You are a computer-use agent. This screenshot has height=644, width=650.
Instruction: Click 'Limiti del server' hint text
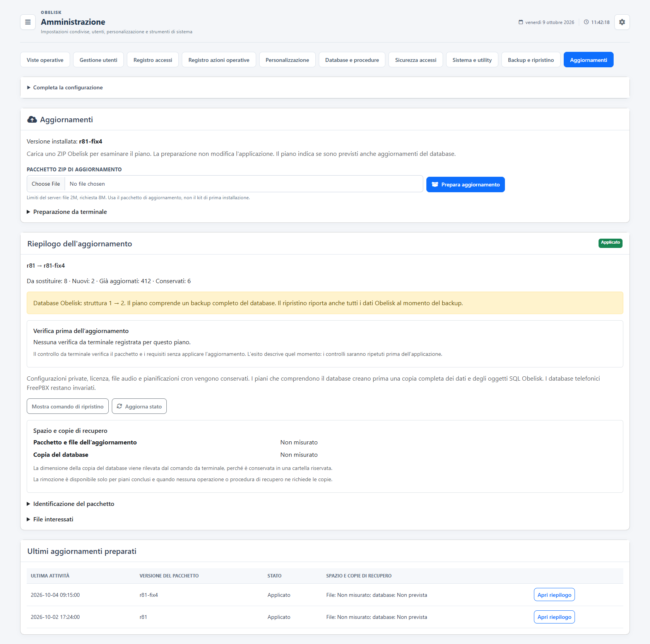click(x=138, y=198)
